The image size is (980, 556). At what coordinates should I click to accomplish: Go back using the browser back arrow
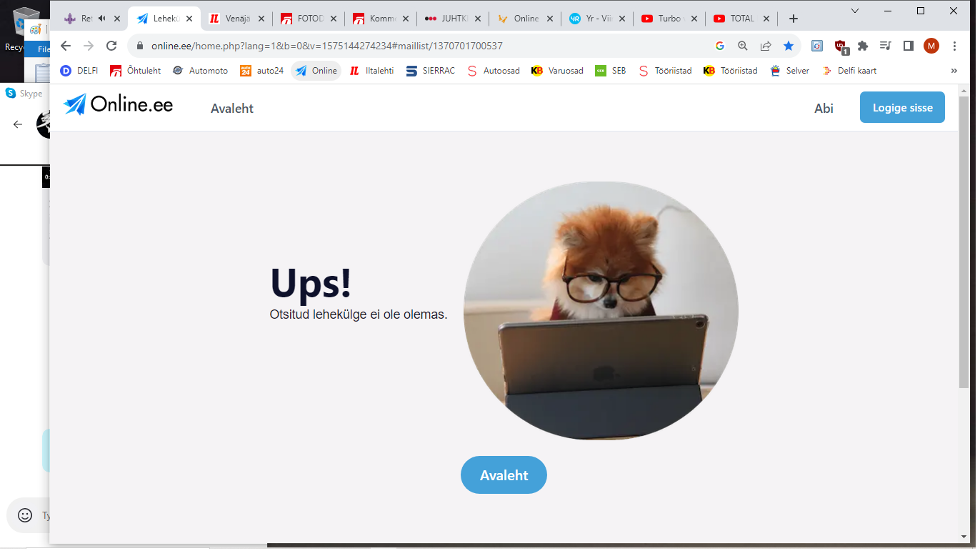pyautogui.click(x=66, y=46)
